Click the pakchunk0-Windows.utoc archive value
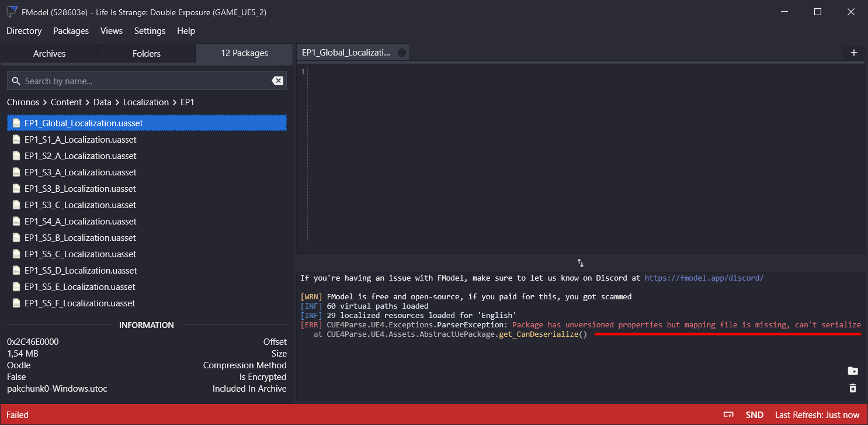Image resolution: width=868 pixels, height=425 pixels. coord(57,389)
